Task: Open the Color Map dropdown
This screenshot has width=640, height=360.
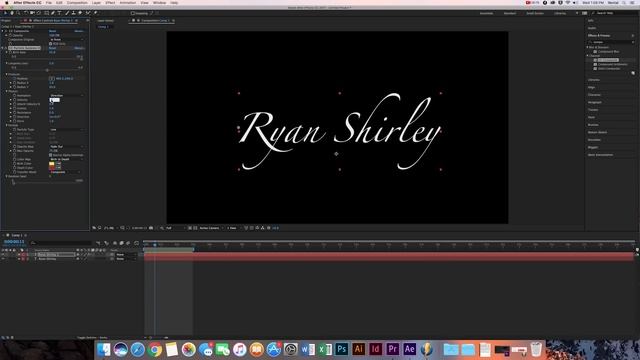Action: [67, 159]
